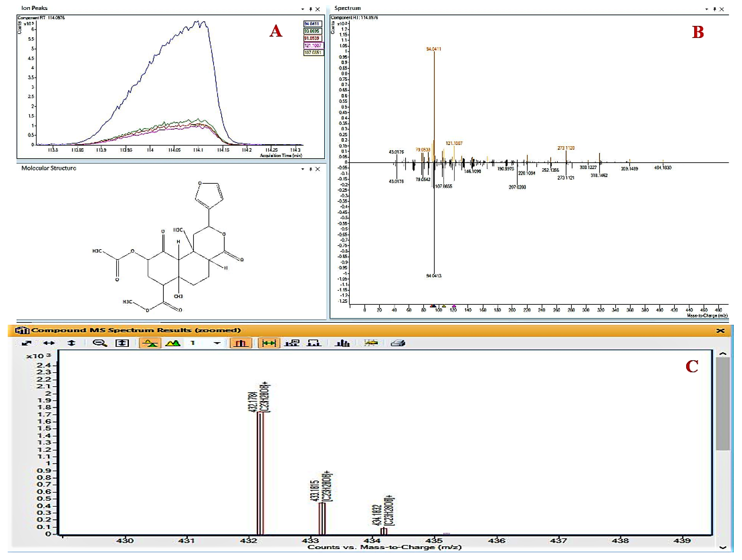Screen dimensions: 742x560
Task: Click the autoscale both axes arrow icon
Action: [x=27, y=343]
